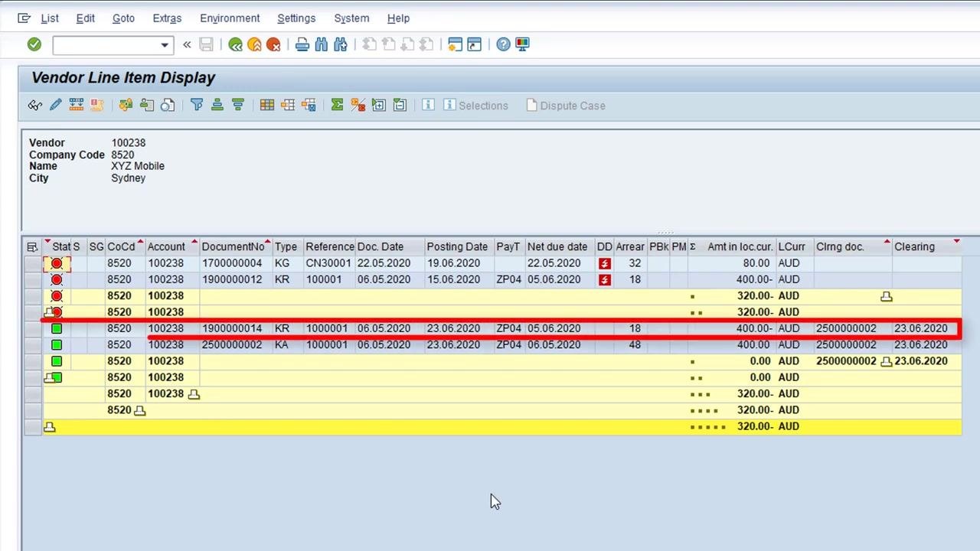Click the Dispute Case button
Image resolution: width=980 pixels, height=551 pixels.
click(x=566, y=106)
